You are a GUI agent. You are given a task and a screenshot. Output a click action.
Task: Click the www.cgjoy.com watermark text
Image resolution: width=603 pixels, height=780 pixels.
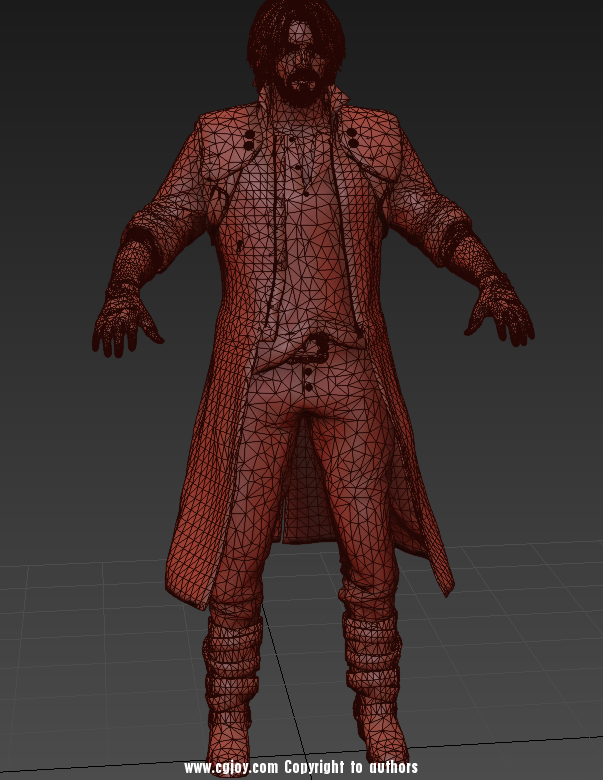(232, 768)
